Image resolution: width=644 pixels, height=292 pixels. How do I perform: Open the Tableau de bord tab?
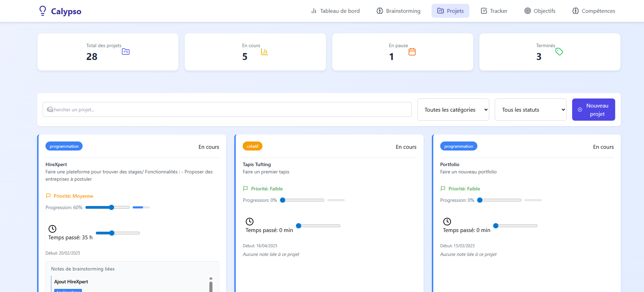click(x=335, y=11)
